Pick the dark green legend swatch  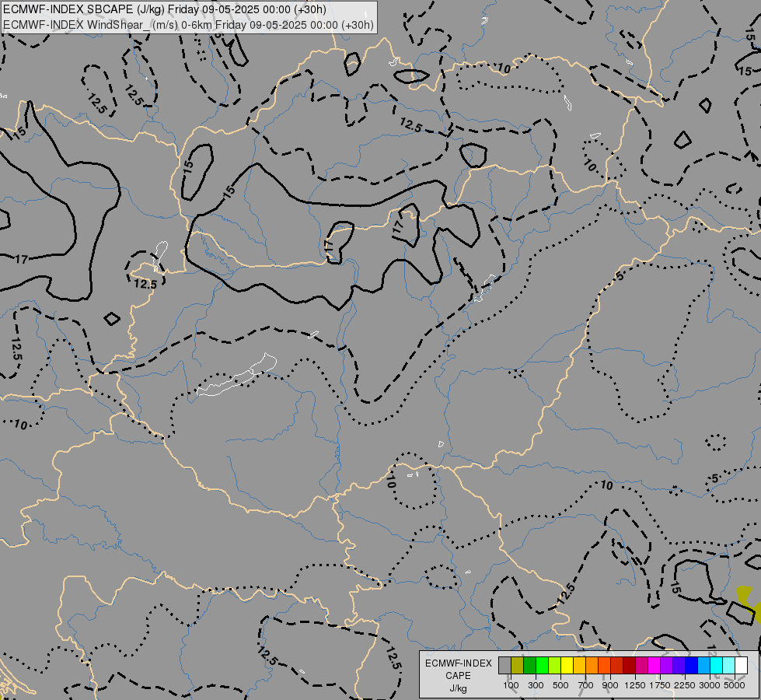530,665
